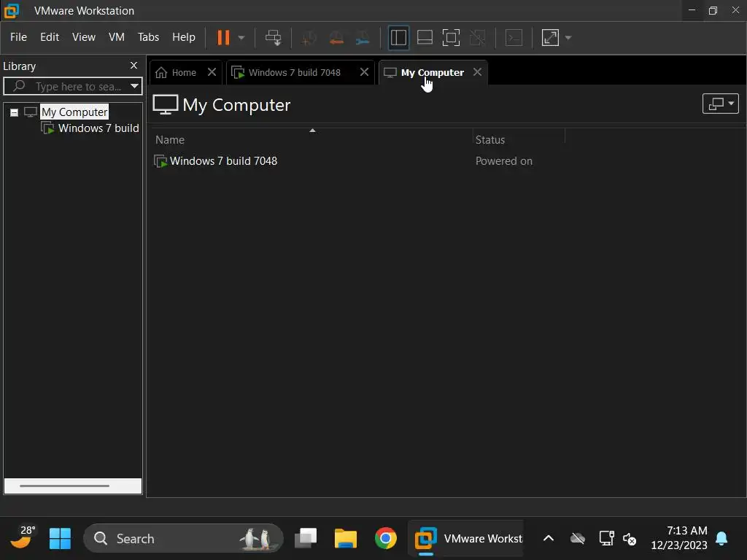Click VMware Workstation taskbar button
This screenshot has width=747, height=560.
(x=467, y=539)
